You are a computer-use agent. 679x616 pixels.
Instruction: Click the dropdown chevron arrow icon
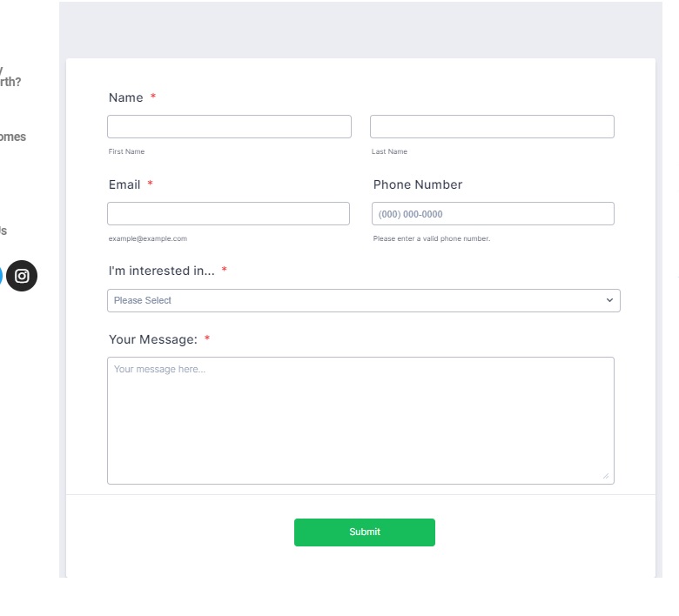[609, 300]
